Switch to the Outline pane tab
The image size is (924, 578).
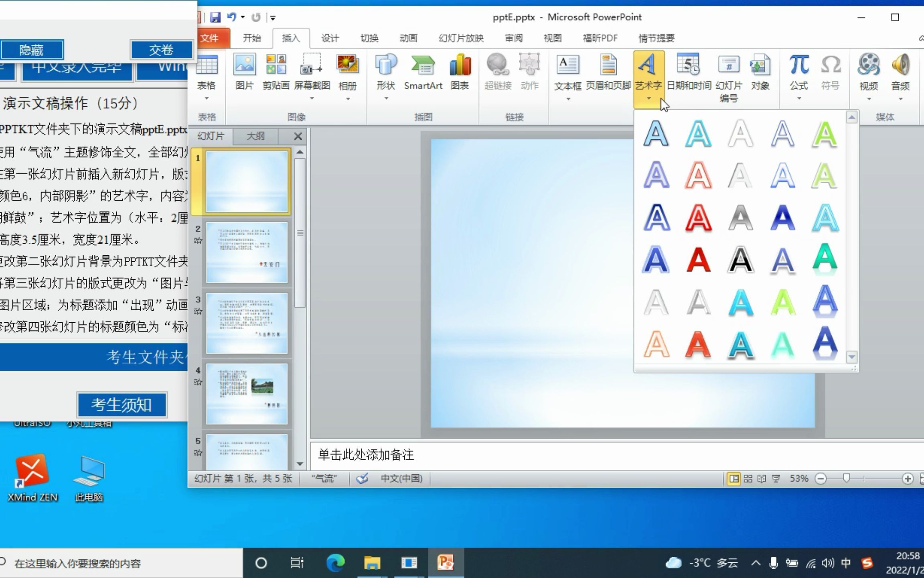pos(255,136)
